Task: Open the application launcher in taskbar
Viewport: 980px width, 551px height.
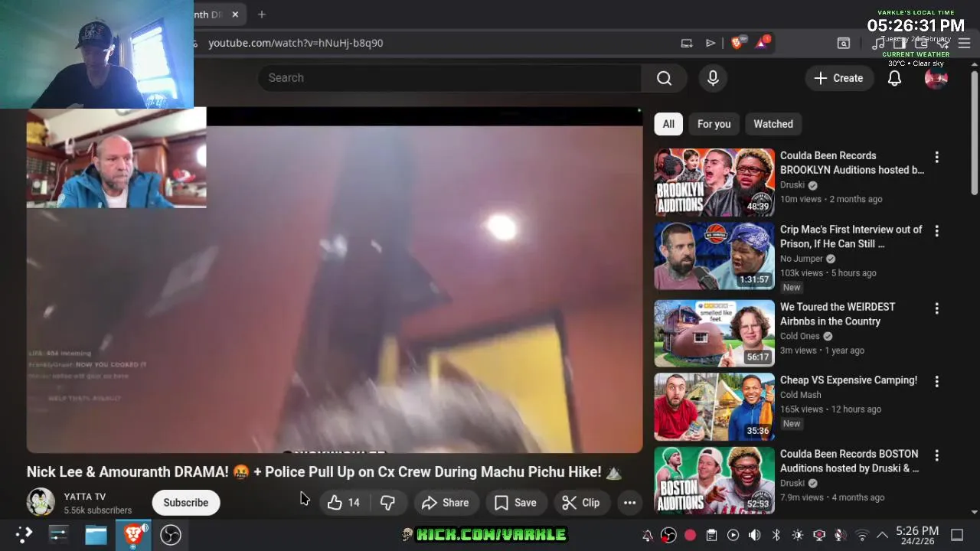Action: click(x=24, y=534)
